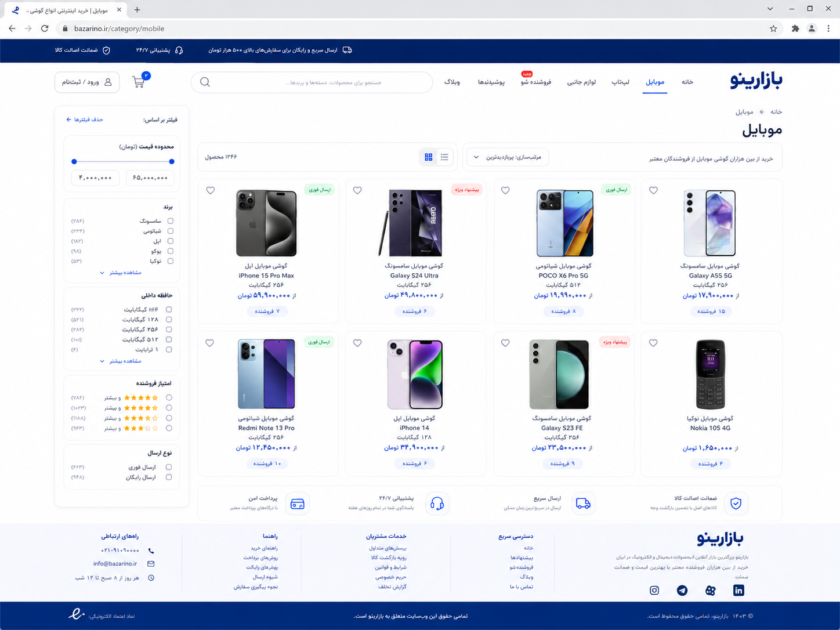Reload the page in browser

[x=45, y=28]
